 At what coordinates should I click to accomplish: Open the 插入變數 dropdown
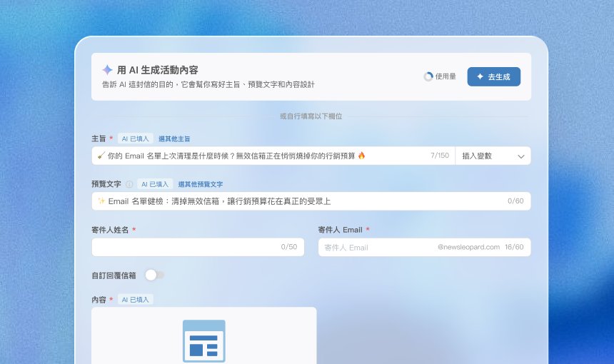[x=493, y=156]
